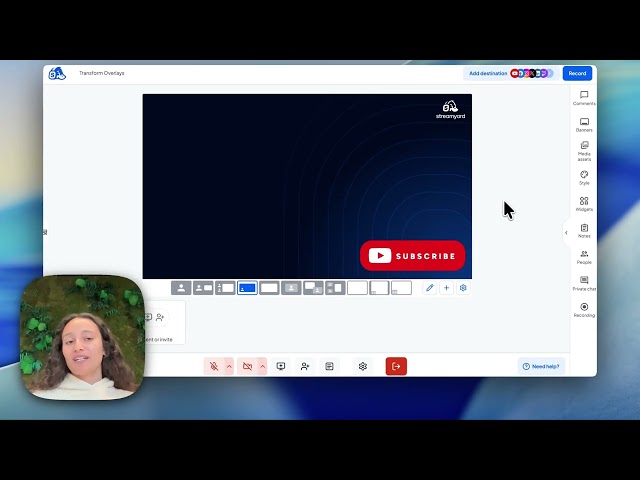Select the highlighted blue layout thumbnail
The width and height of the screenshot is (640, 480).
(x=247, y=288)
